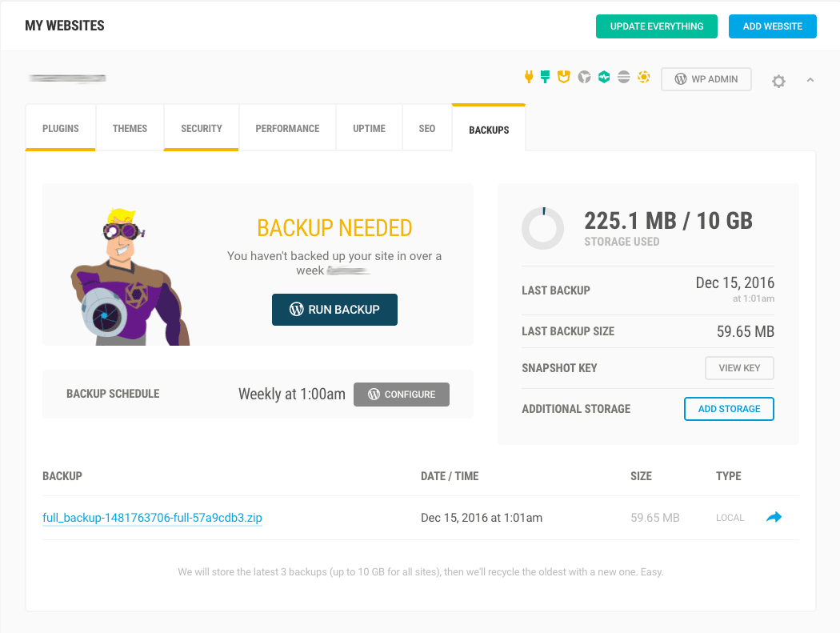Click the Storage Used label
Screen dimensions: 840x633
click(622, 242)
